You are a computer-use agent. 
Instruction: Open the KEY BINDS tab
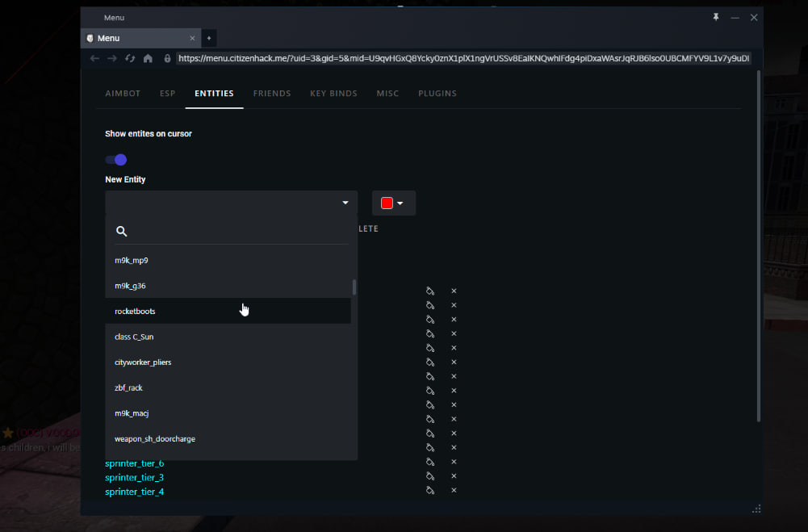333,94
